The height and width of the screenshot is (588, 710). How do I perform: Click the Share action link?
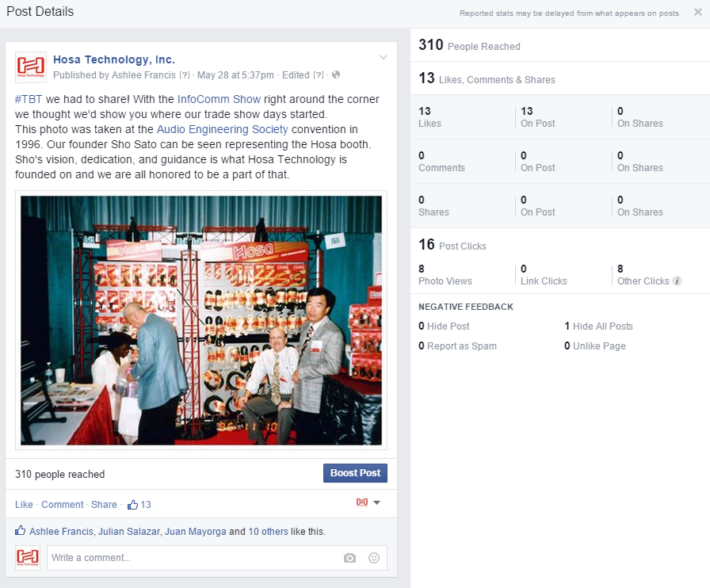coord(104,505)
